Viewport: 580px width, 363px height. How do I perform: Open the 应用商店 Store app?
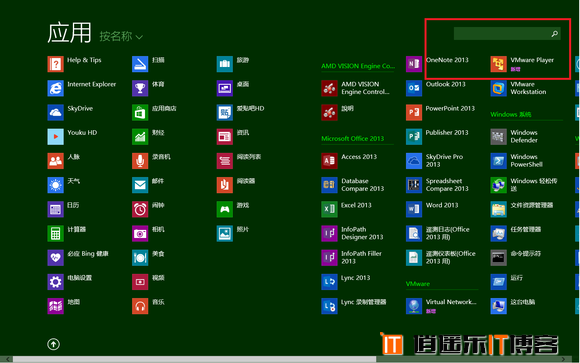[154, 112]
